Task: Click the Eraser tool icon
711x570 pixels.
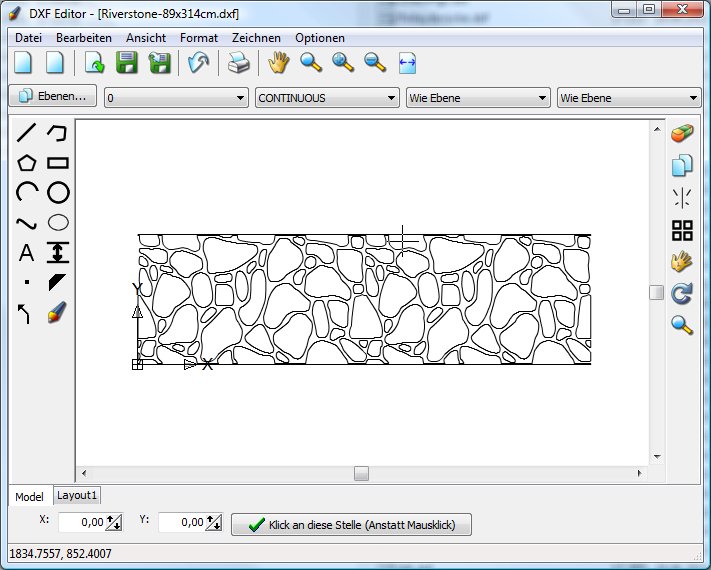Action: pos(682,134)
